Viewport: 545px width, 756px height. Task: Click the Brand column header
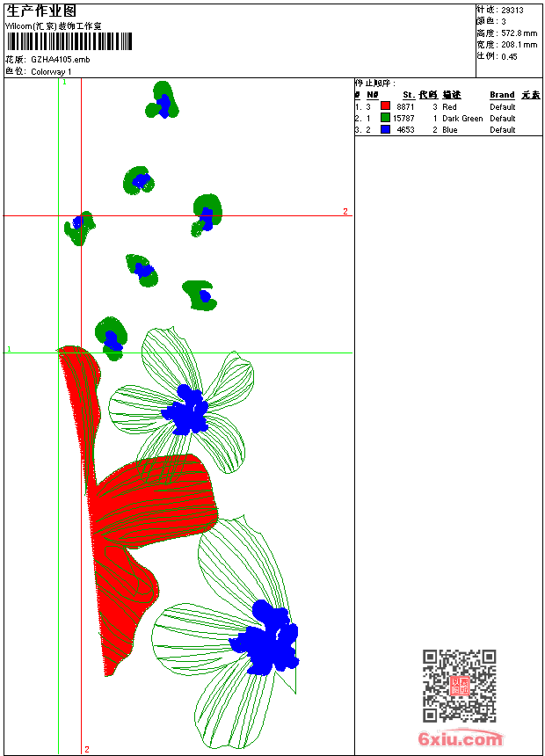[502, 95]
